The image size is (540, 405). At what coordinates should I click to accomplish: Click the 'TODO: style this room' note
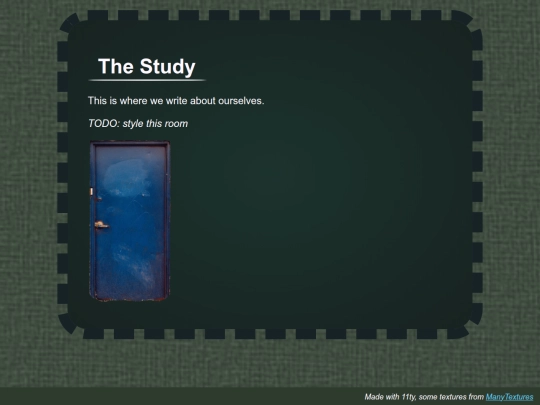click(x=138, y=123)
